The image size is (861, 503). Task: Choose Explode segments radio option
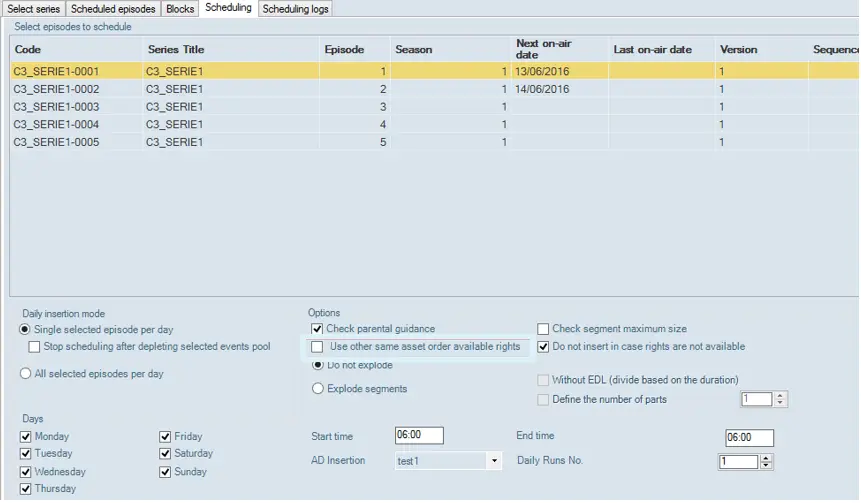pos(318,389)
